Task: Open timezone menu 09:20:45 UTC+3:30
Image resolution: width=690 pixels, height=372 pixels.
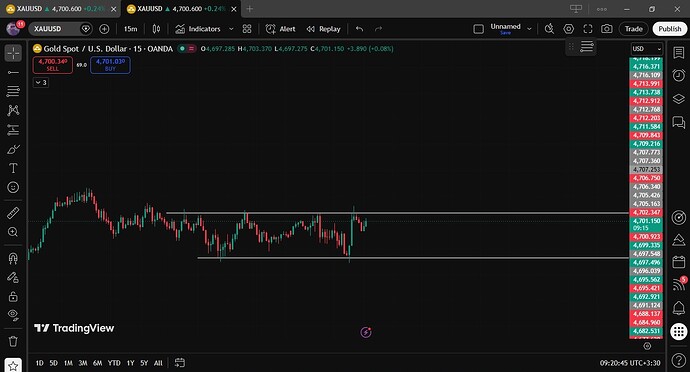Action: point(630,363)
